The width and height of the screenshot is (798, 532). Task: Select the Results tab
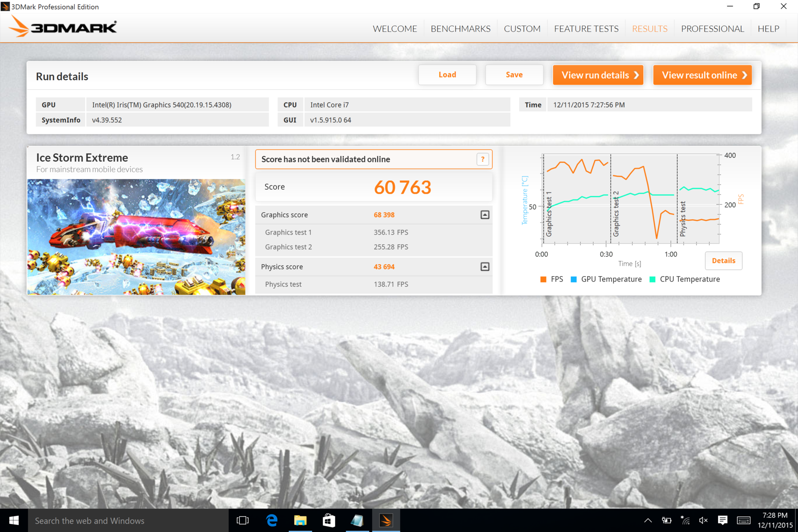pos(650,29)
